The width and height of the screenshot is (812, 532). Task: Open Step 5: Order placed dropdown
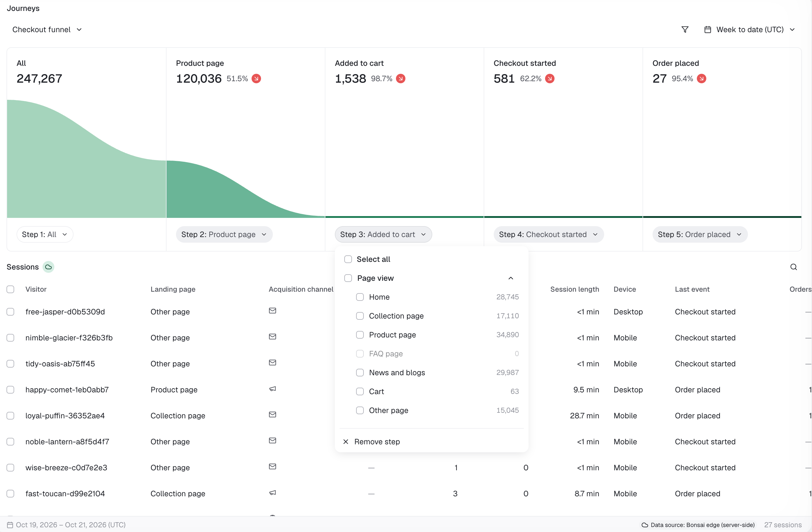(x=700, y=235)
